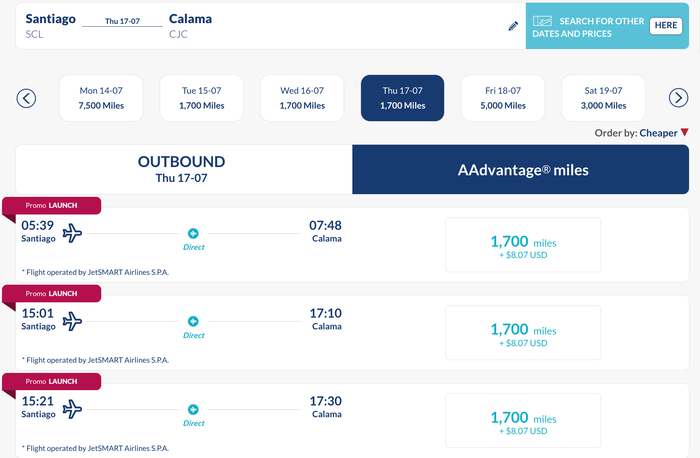Image resolution: width=700 pixels, height=458 pixels.
Task: Click the pencil edit search icon
Action: click(x=513, y=26)
